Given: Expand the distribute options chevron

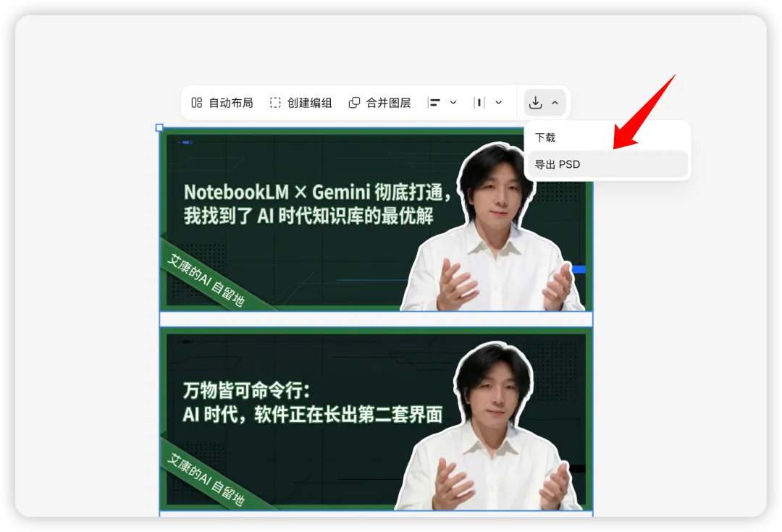Looking at the screenshot, I should 498,103.
